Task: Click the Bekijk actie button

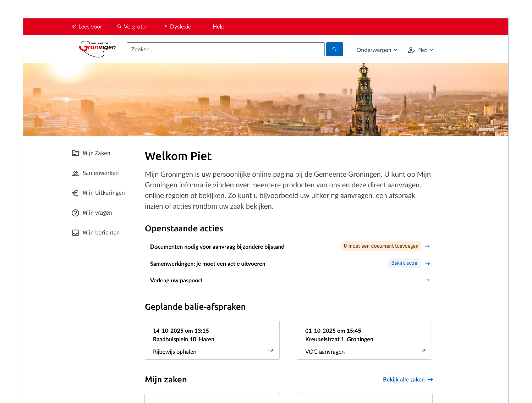Action: [x=404, y=263]
